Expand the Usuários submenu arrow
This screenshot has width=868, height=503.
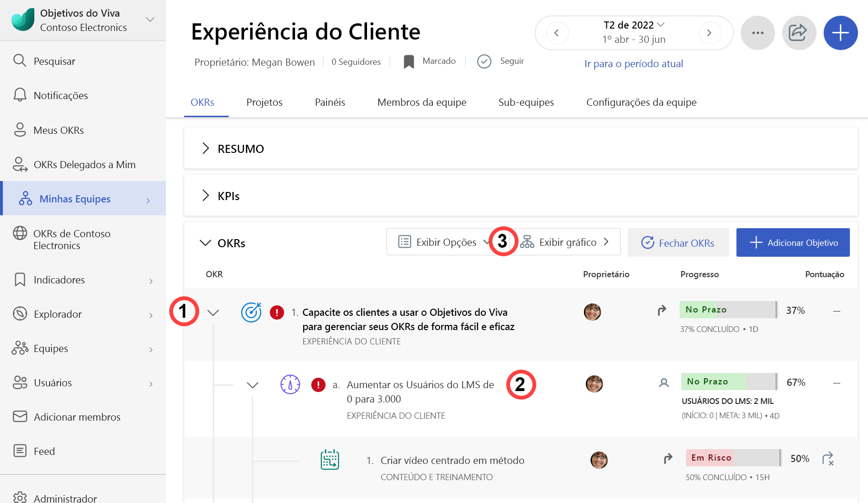click(x=151, y=384)
